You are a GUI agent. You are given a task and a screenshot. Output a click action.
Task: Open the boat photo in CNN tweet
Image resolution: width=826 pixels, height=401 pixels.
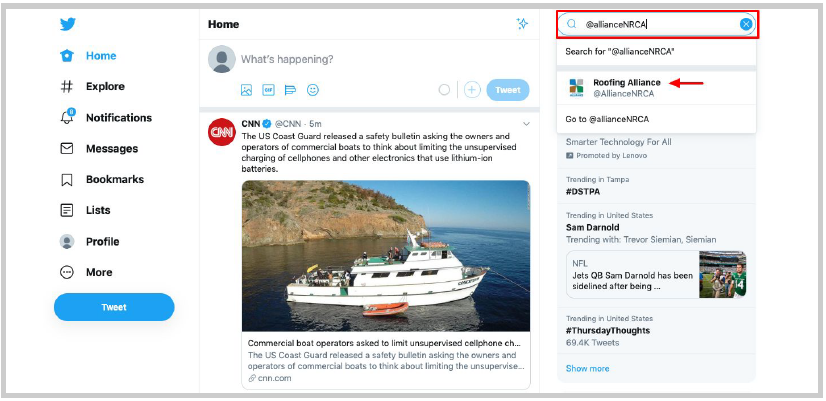385,255
